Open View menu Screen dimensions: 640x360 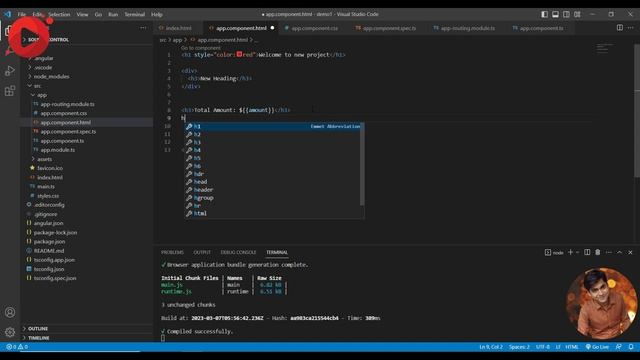pos(82,14)
